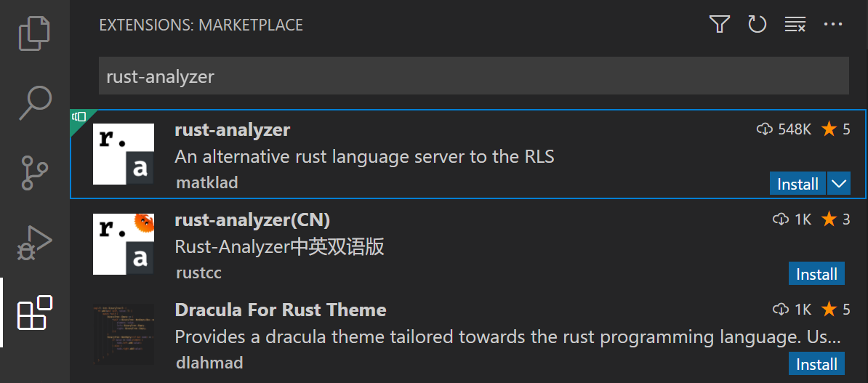Viewport: 868px width, 383px height.
Task: Install the rust-analyzer(CN) extension
Action: tap(816, 274)
